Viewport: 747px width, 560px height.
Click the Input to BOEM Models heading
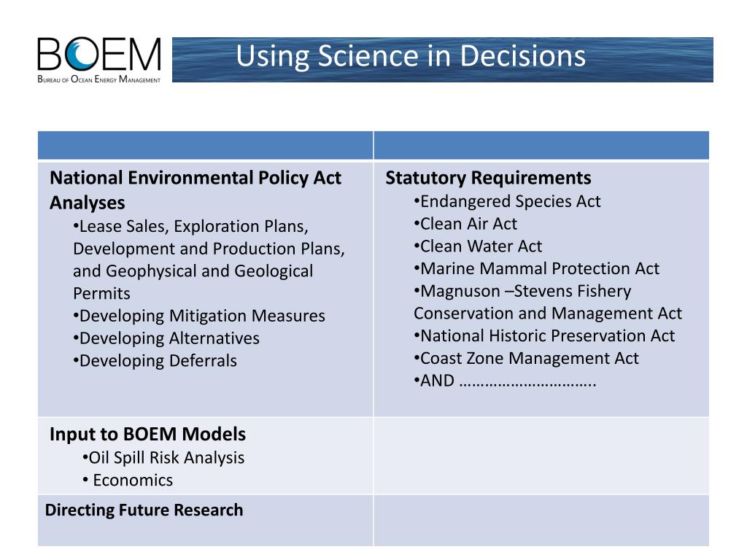tap(147, 435)
